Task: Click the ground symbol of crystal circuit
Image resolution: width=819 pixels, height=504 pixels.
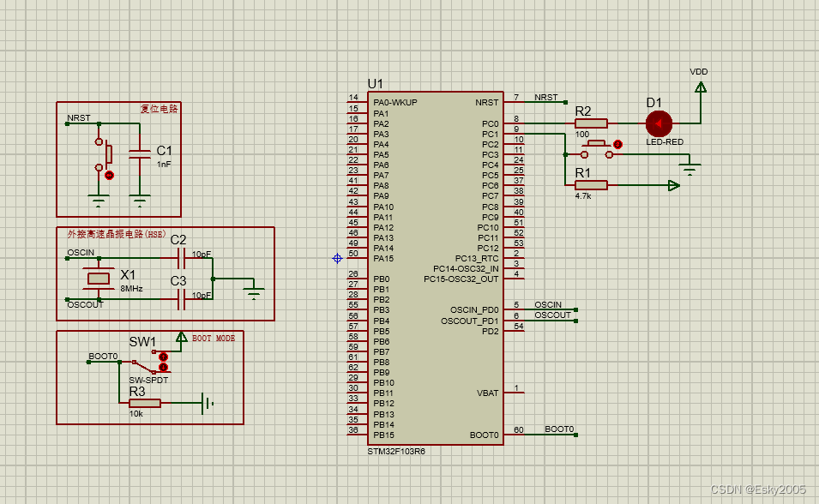Action: (254, 293)
